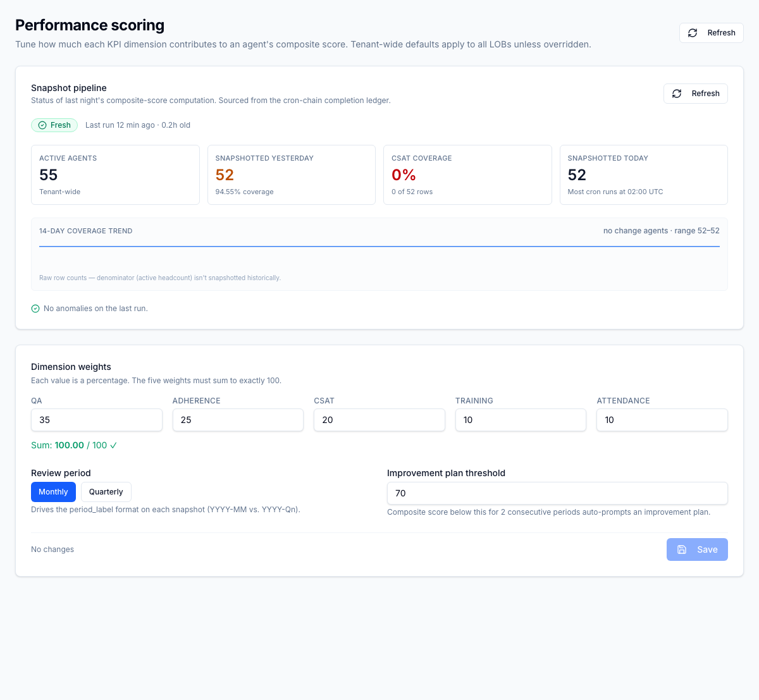Click 'Most cron runs at 02:00 UTC' text

coord(615,192)
